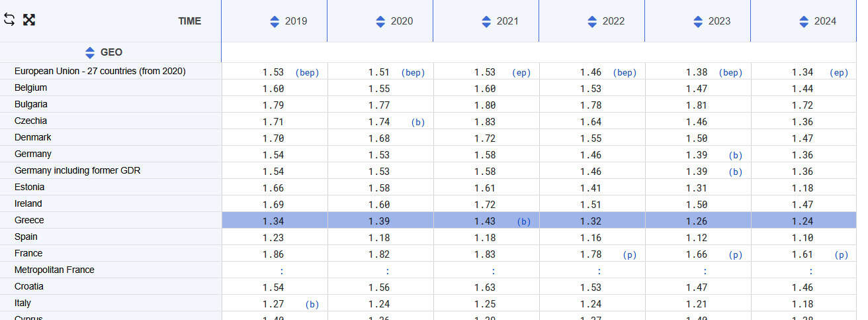
Task: Click Ireland's 2021 value 1.72
Action: click(485, 205)
